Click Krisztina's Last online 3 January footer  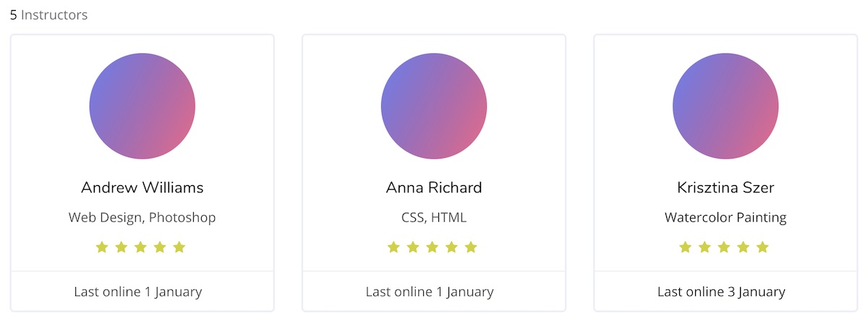tap(721, 292)
